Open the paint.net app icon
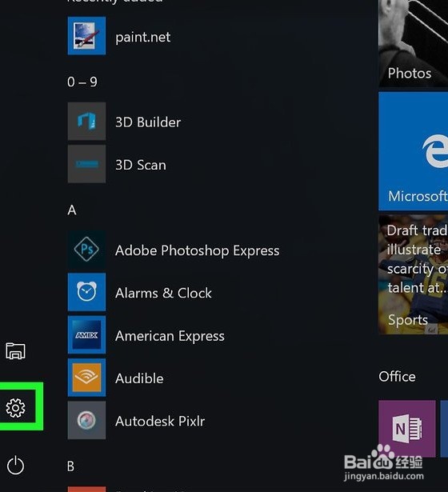Viewport: 448px width, 492px height. (x=86, y=36)
